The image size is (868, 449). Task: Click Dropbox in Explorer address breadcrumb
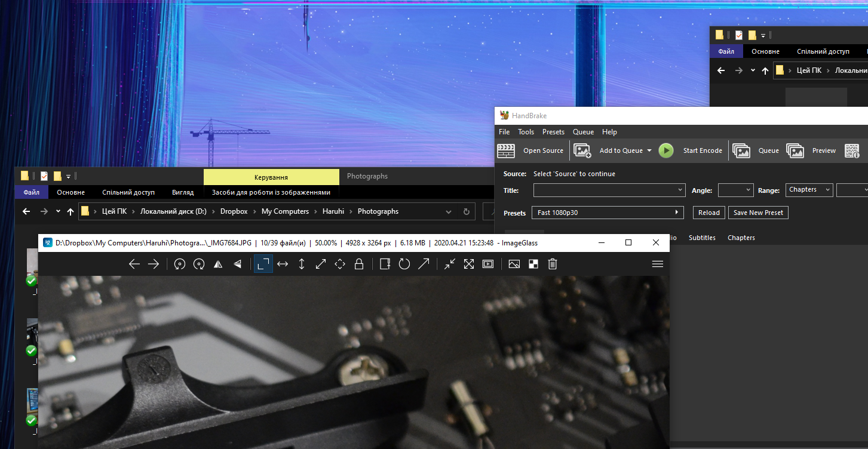(234, 211)
